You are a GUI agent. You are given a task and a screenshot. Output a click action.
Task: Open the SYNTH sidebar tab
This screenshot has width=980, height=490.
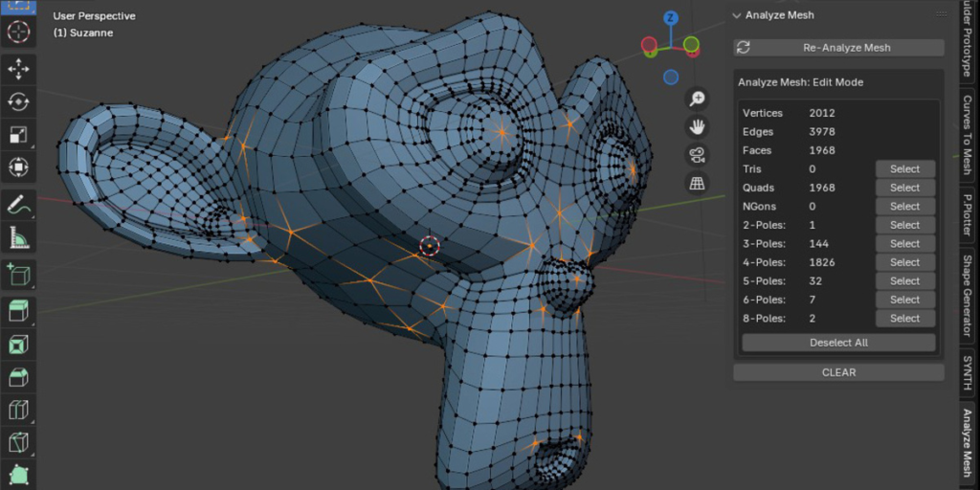(968, 372)
